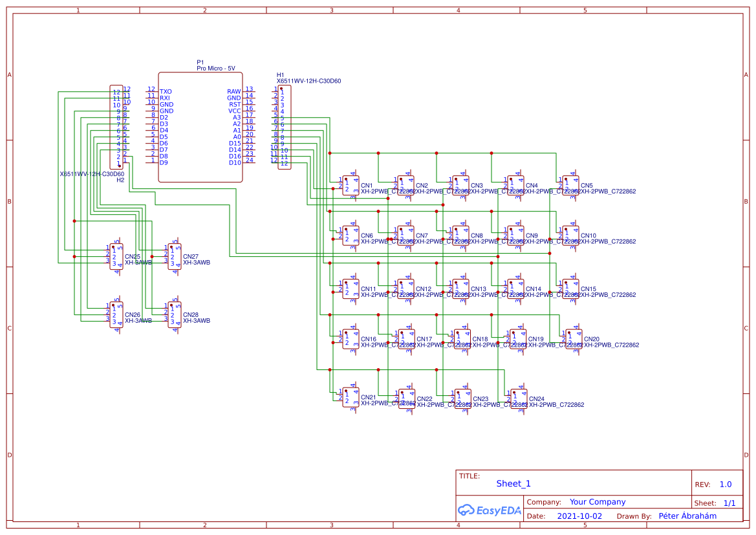The width and height of the screenshot is (756, 535).
Task: Click the Sheet 1/1 field
Action: tap(728, 502)
